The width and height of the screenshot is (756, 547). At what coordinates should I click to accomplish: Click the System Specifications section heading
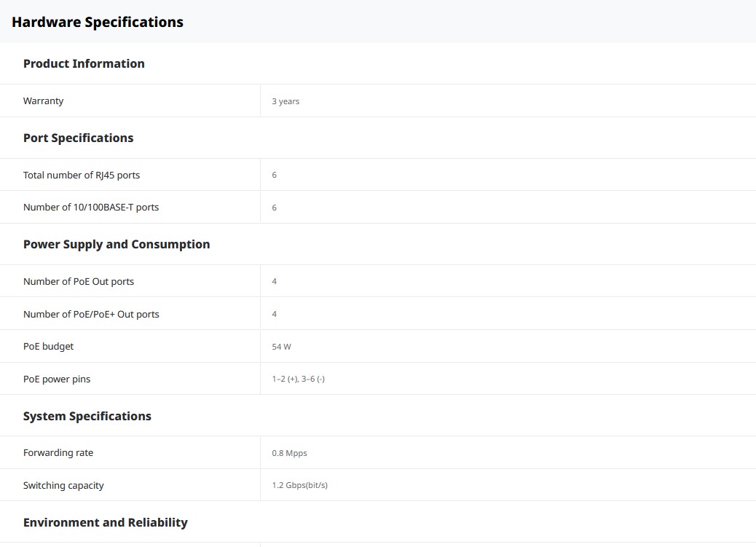tap(87, 416)
